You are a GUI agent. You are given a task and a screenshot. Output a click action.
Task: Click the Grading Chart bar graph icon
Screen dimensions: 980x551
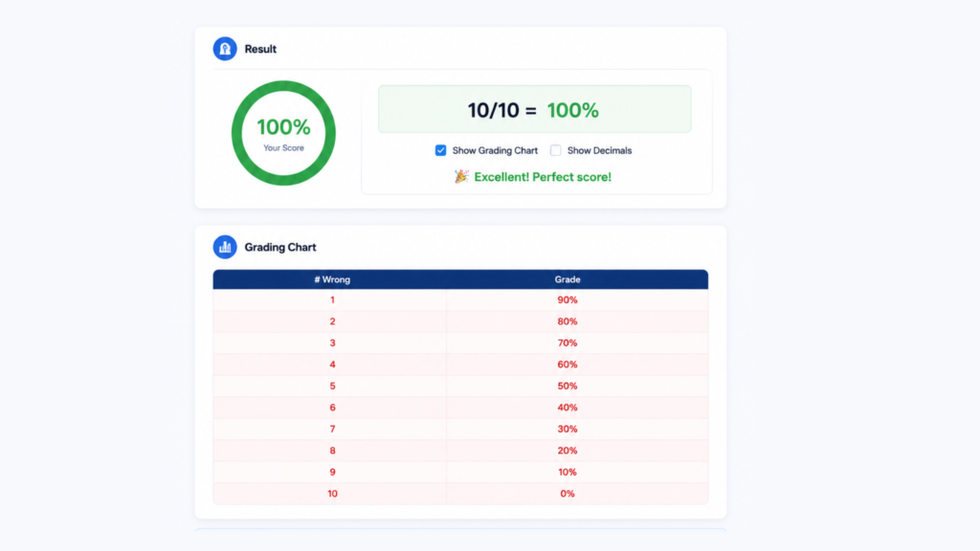(224, 247)
